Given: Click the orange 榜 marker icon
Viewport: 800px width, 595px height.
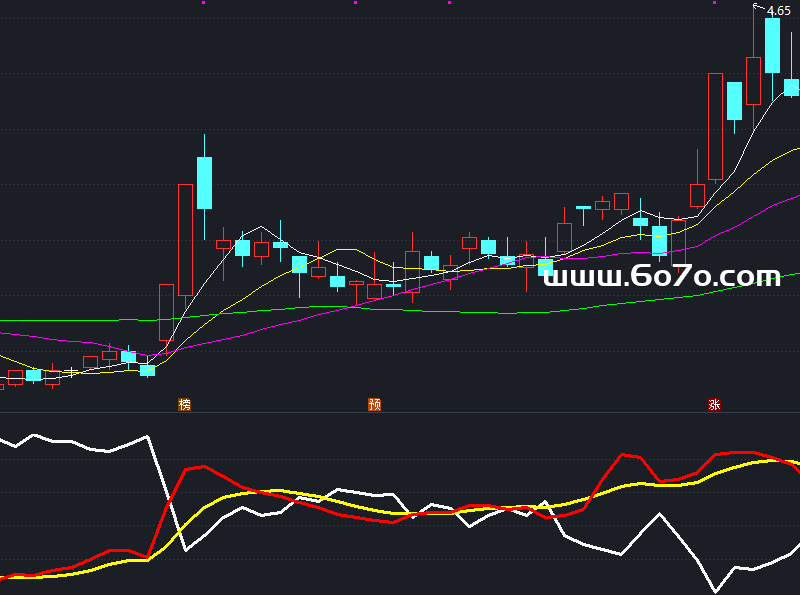Looking at the screenshot, I should 184,405.
